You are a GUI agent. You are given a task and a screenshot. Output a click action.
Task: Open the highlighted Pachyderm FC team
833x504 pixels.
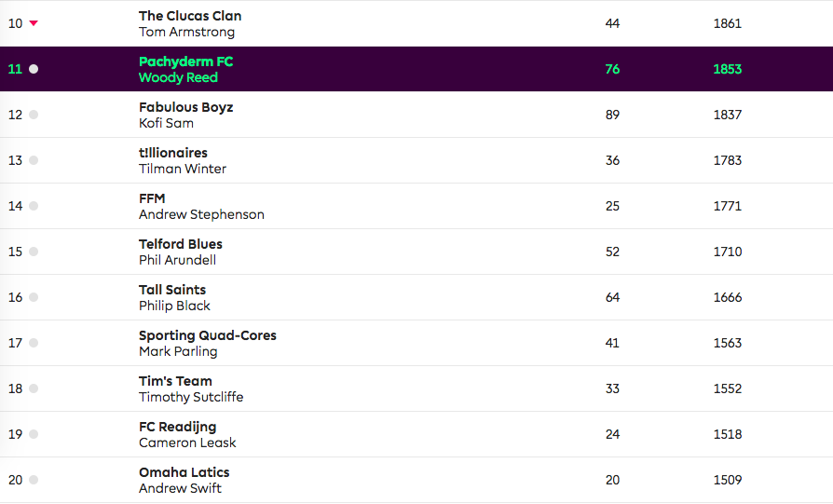186,61
